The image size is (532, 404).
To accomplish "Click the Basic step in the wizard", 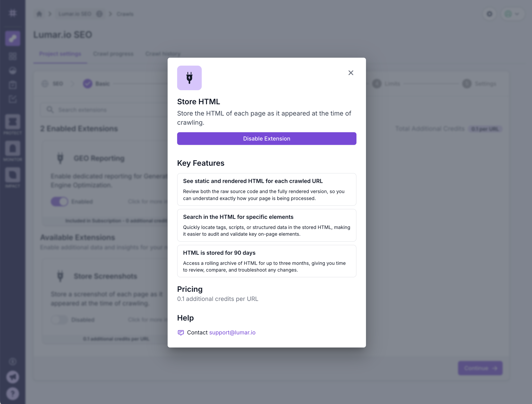I will pos(96,84).
